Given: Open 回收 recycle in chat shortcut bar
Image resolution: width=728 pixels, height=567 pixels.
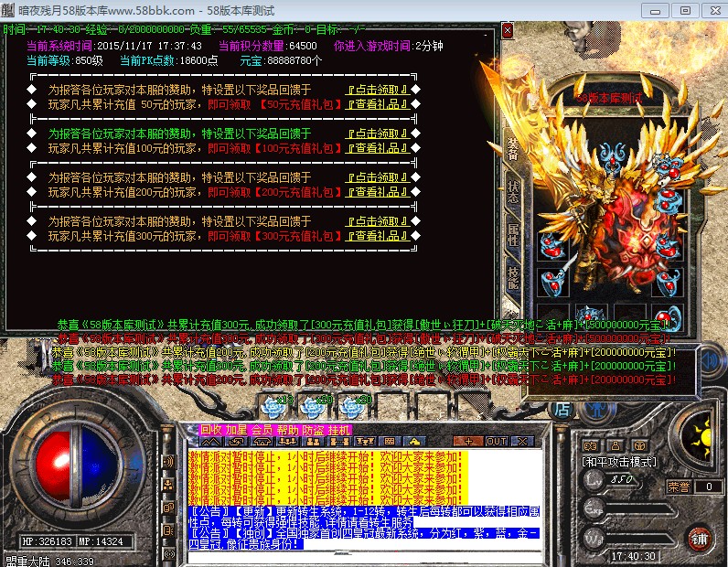Looking at the screenshot, I should pos(211,430).
